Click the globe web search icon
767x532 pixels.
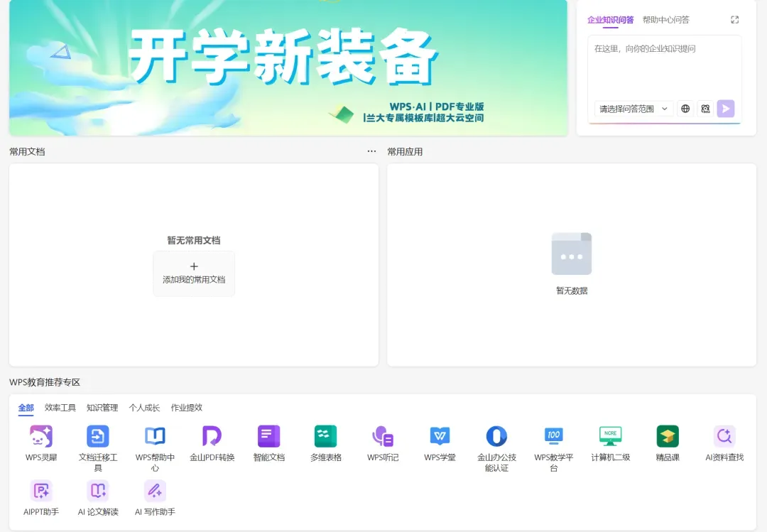[x=685, y=109]
